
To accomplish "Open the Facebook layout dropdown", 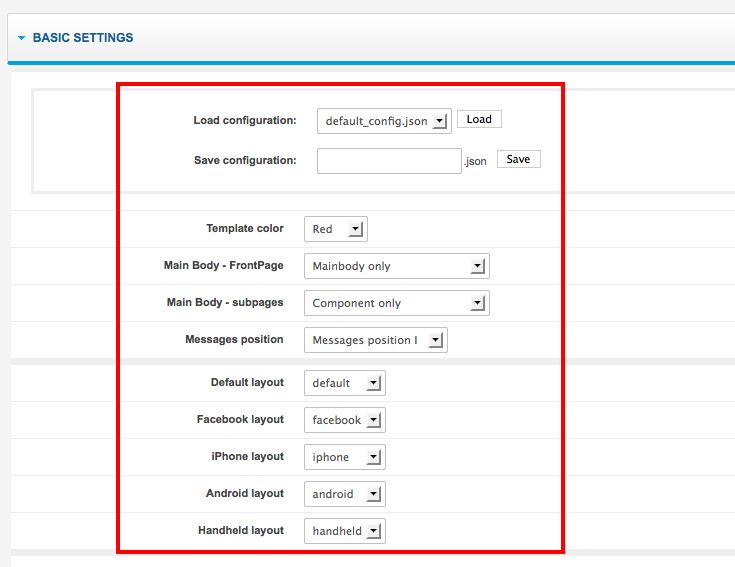I will [345, 420].
